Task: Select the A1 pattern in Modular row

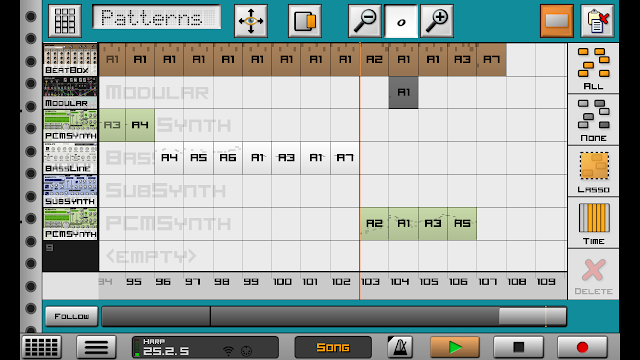Action: 403,93
